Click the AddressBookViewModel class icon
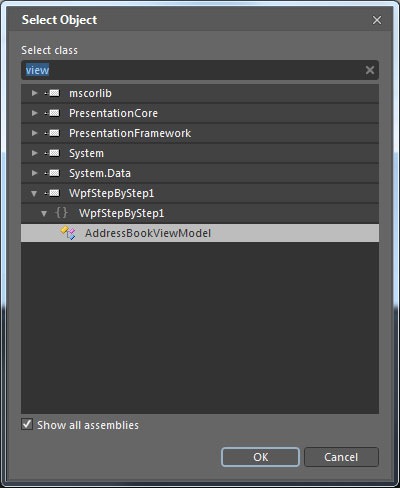This screenshot has width=400, height=488. point(68,233)
